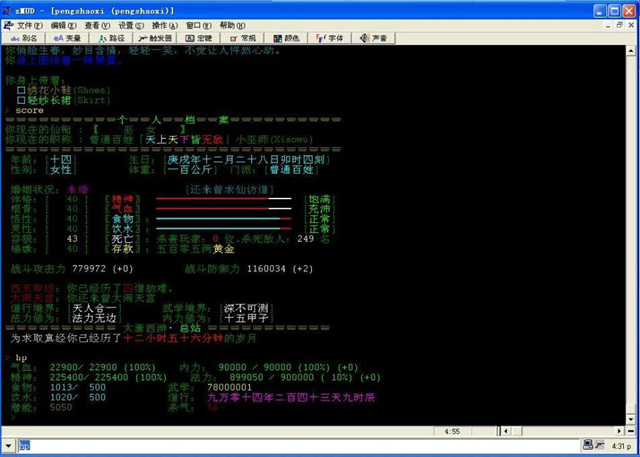Click the defense power value 1160034 (+2)
This screenshot has height=457, width=640.
click(280, 269)
